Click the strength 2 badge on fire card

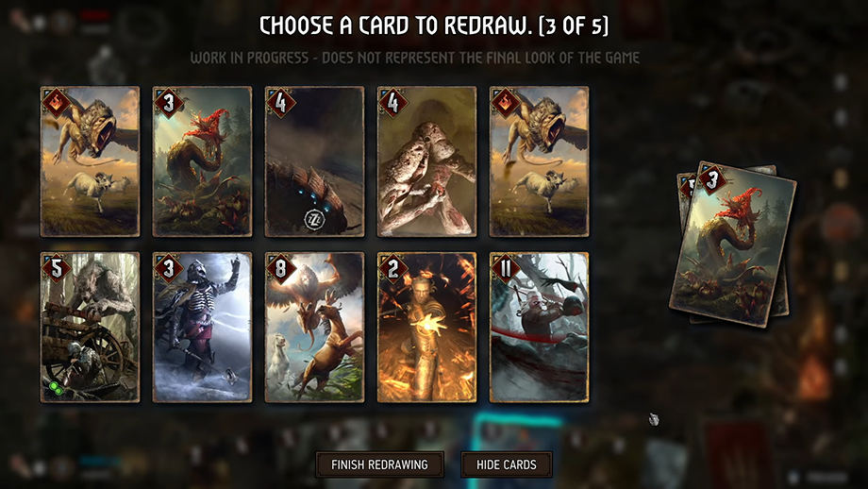coord(392,269)
